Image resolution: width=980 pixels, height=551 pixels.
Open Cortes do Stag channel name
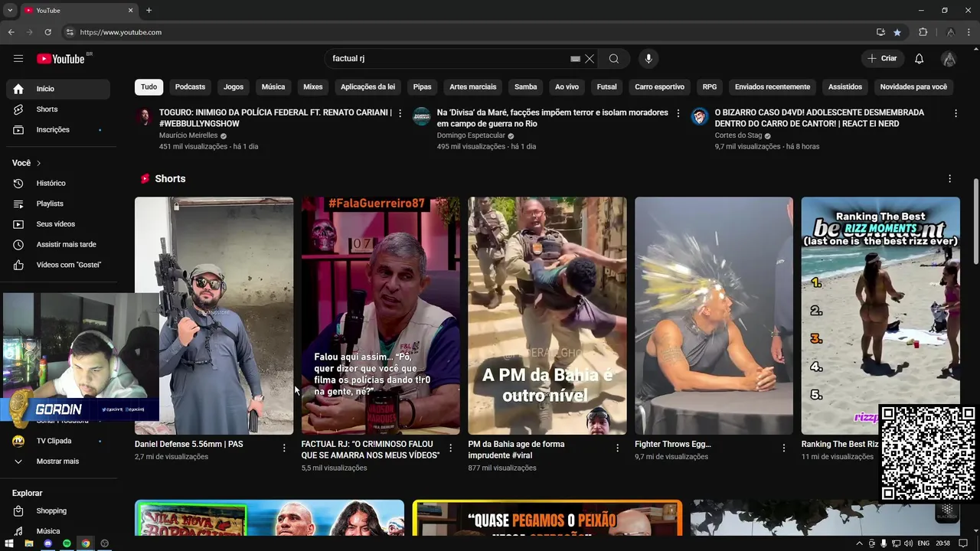point(739,135)
